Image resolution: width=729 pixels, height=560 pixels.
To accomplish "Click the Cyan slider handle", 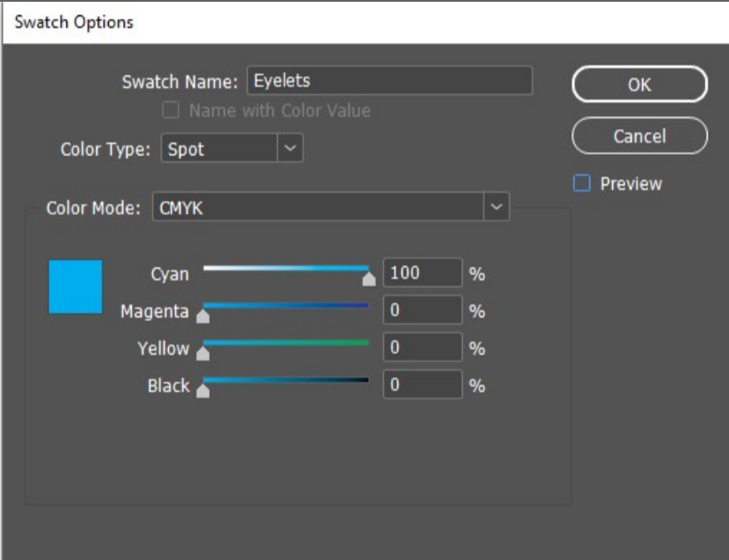I will [x=369, y=279].
